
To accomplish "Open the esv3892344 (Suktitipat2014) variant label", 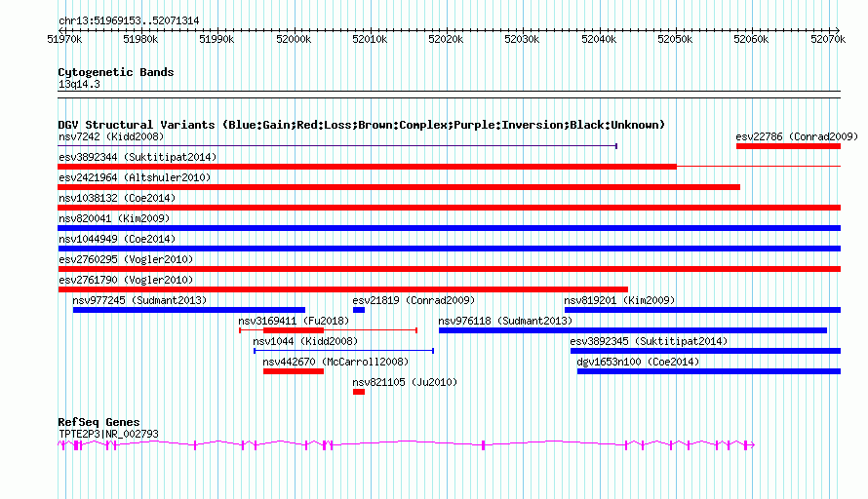I will (x=138, y=157).
